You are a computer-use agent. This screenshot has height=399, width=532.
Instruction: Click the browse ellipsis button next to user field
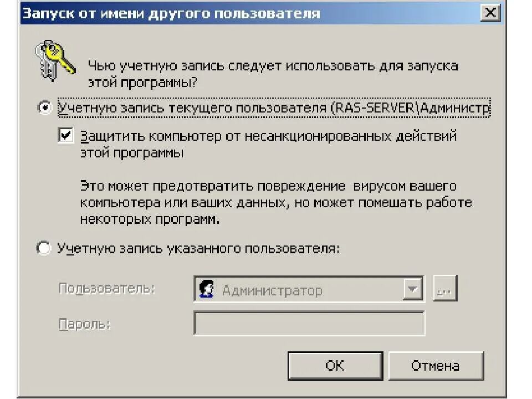tap(445, 288)
